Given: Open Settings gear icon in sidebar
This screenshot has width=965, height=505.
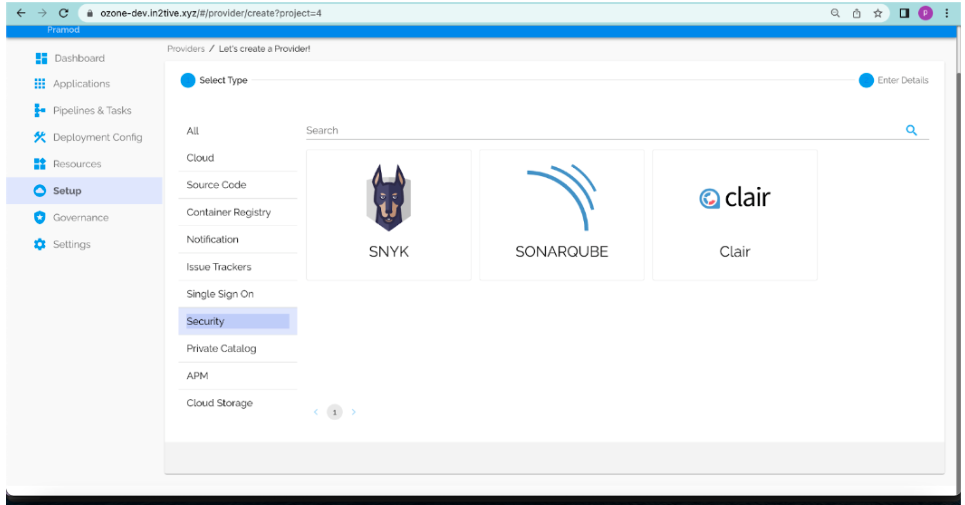Looking at the screenshot, I should [x=40, y=244].
